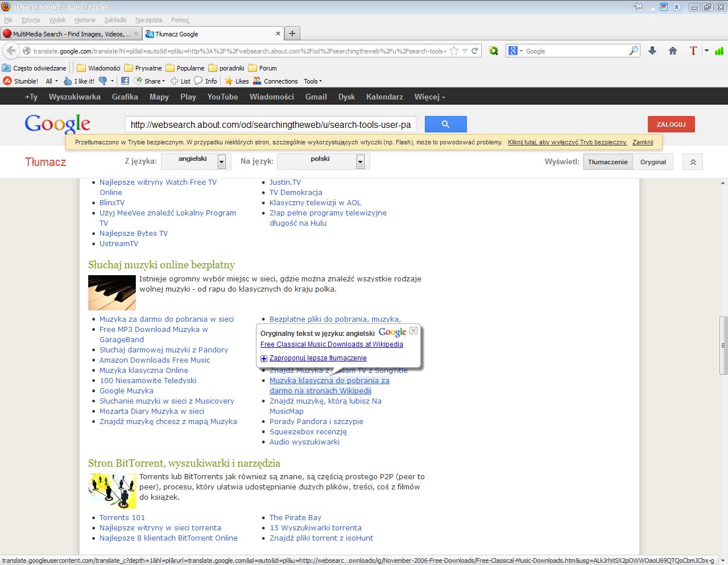Click the piano keys thumbnail
Image resolution: width=728 pixels, height=565 pixels.
tap(112, 293)
